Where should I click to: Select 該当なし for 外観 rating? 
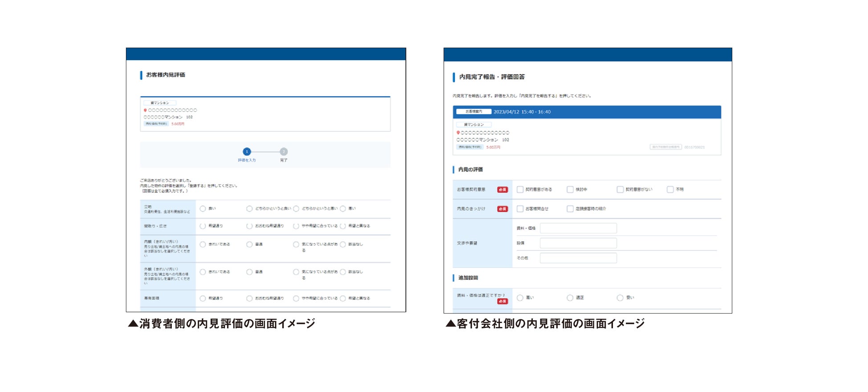343,272
